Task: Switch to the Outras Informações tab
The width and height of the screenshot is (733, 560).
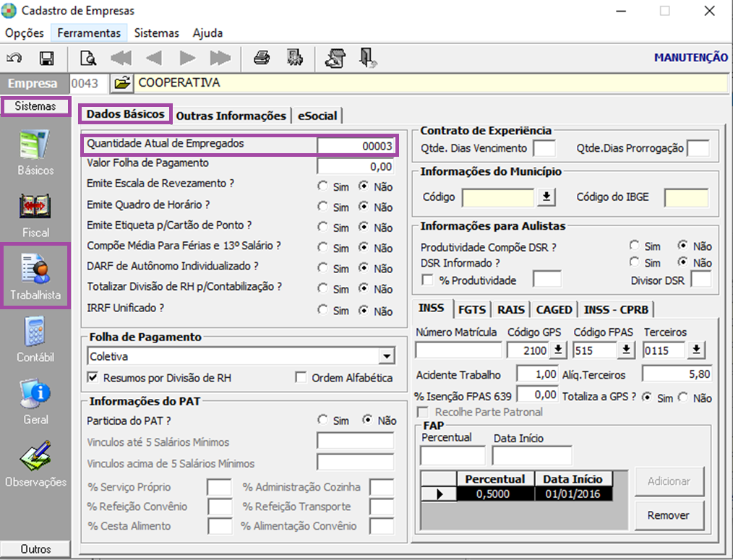Action: (x=231, y=116)
